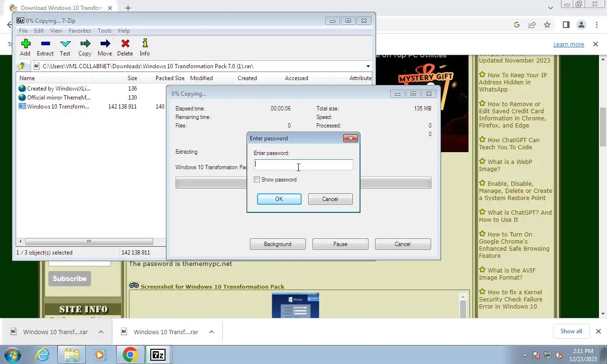Image resolution: width=607 pixels, height=364 pixels.
Task: Open 'How ChatGPT Can Teach You To Code'
Action: click(509, 144)
